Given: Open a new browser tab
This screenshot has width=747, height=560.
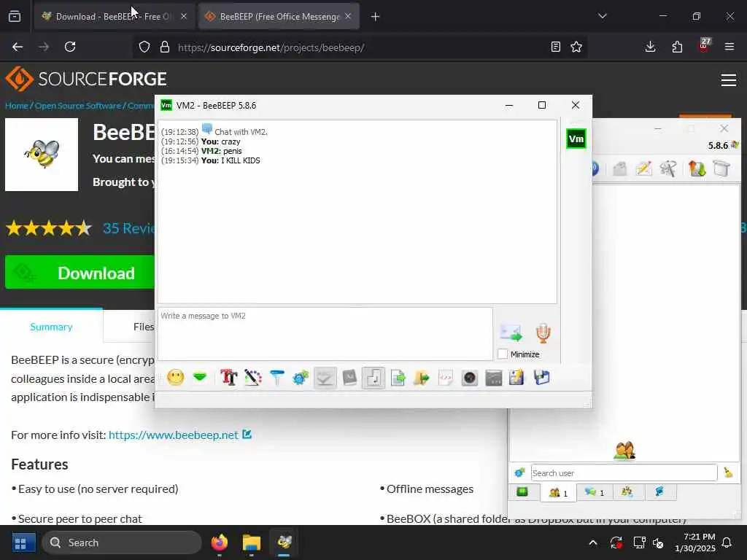Looking at the screenshot, I should click(376, 17).
